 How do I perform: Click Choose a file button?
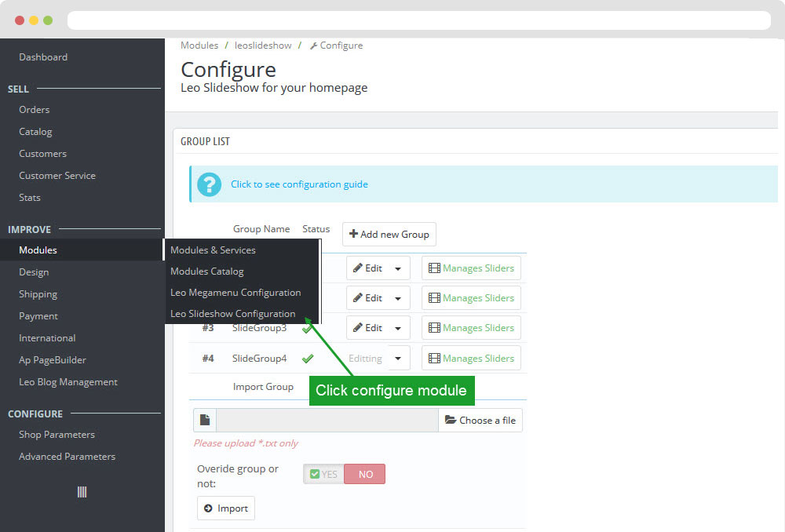click(480, 420)
